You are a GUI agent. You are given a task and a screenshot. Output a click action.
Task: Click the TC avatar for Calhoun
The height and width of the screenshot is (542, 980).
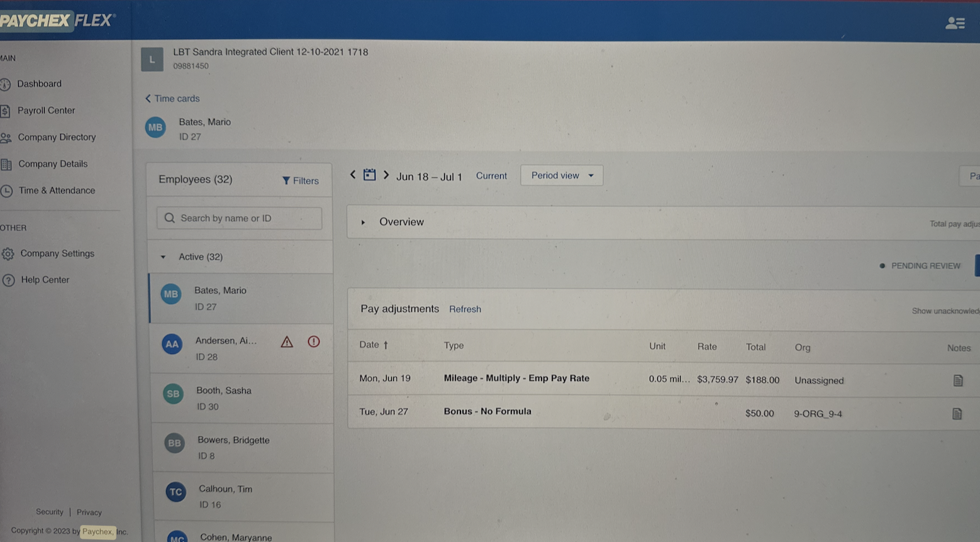pyautogui.click(x=175, y=492)
